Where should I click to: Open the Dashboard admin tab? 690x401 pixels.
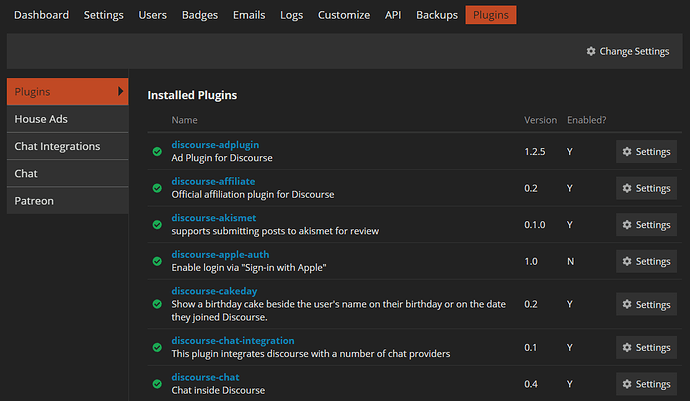pyautogui.click(x=41, y=15)
